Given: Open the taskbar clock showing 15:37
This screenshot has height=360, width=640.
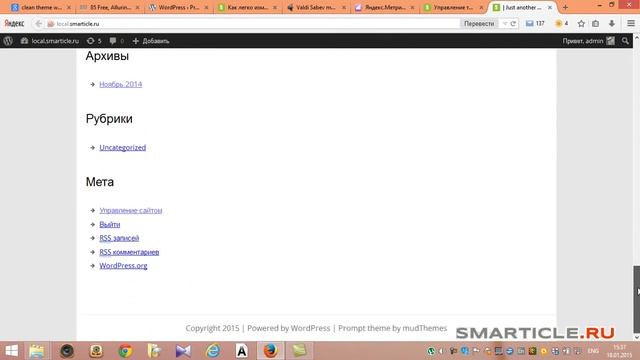Looking at the screenshot, I should click(x=619, y=351).
